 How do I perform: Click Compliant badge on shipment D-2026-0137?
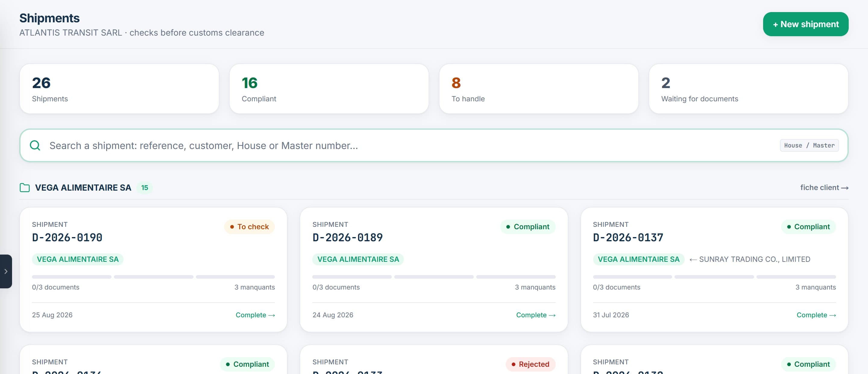click(x=808, y=227)
